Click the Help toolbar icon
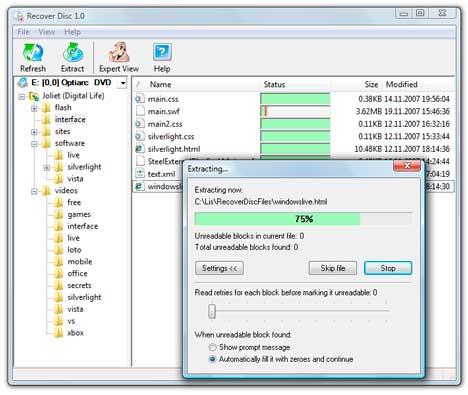 coord(162,52)
